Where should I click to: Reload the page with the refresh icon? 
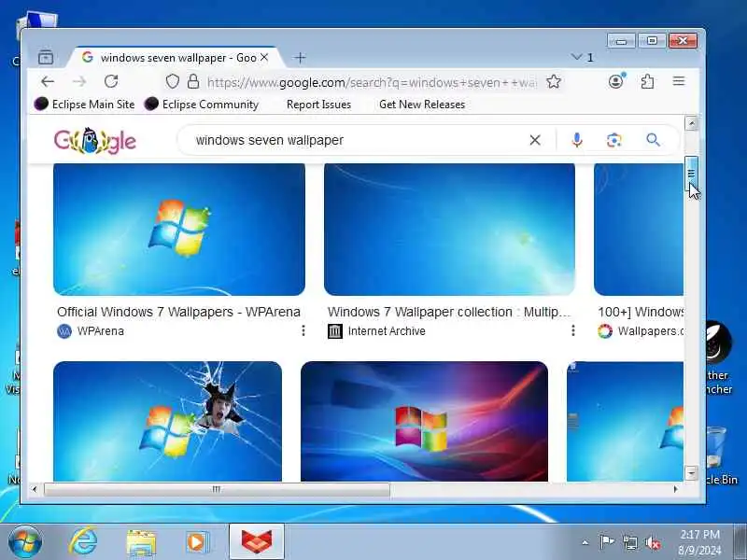click(111, 81)
